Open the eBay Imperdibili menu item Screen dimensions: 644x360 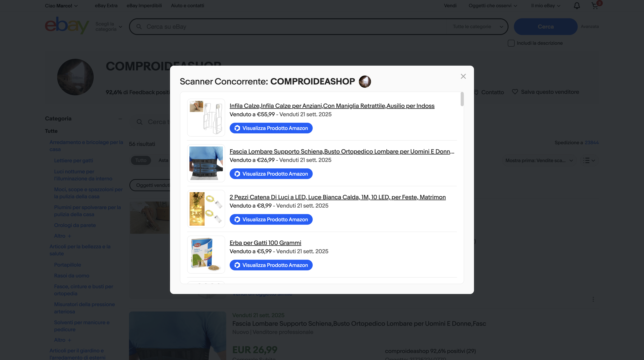(x=144, y=6)
